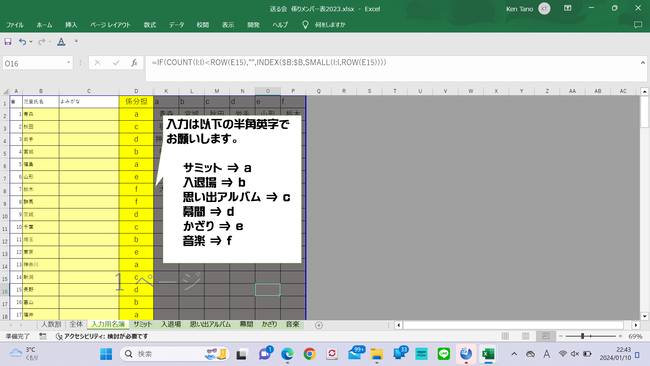
Task: Expand the formula bar with the chevron
Action: click(643, 63)
